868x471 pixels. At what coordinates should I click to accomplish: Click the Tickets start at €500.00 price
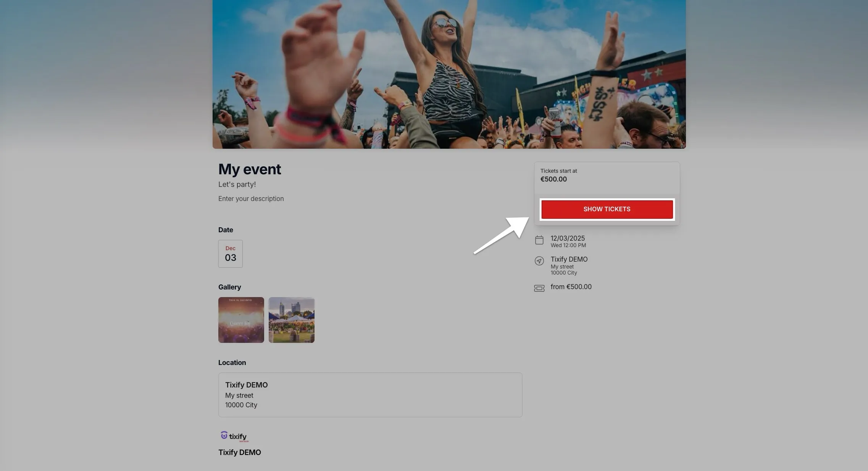pos(553,179)
